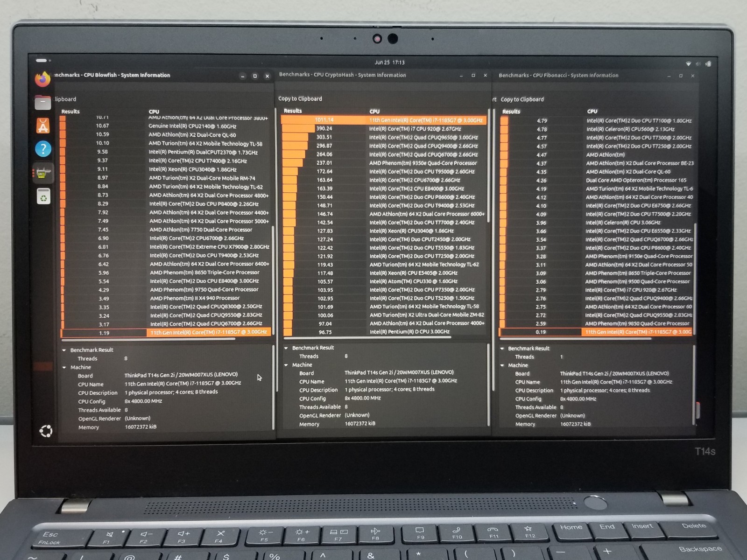Collapse Benchmark Result in CryptoHash window
747x560 pixels.
click(286, 348)
